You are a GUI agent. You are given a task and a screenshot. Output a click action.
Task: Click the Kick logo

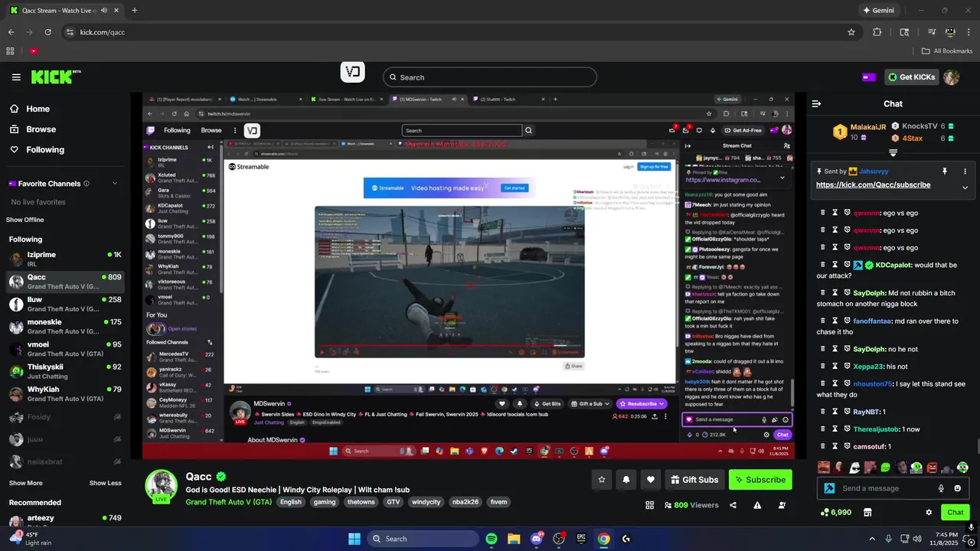(x=55, y=77)
